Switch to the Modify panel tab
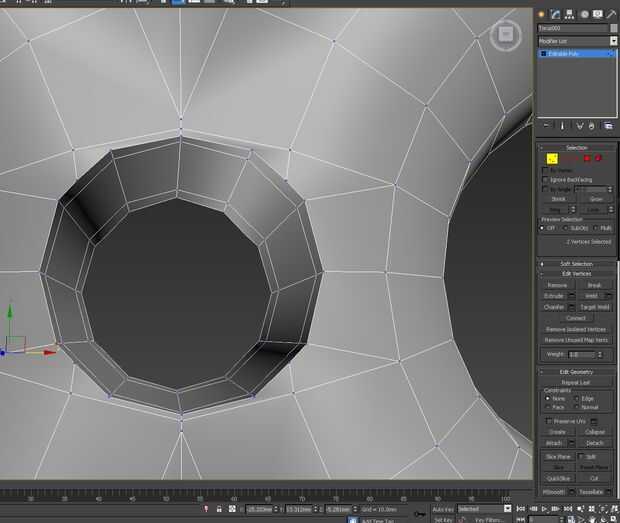The width and height of the screenshot is (620, 523). (x=555, y=14)
